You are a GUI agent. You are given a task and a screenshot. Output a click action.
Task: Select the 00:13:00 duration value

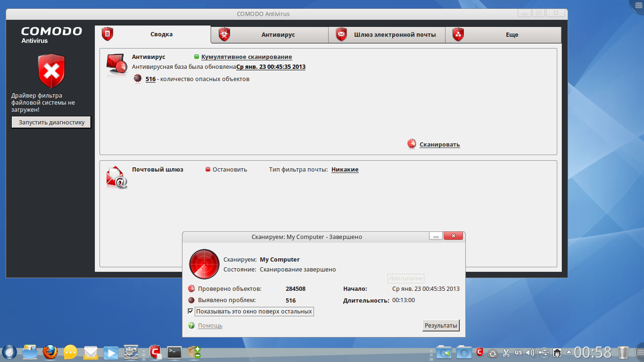point(404,300)
